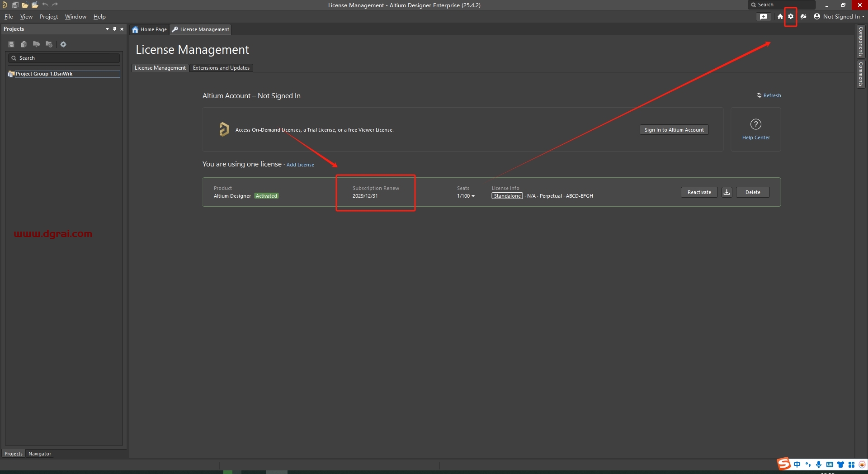Image resolution: width=868 pixels, height=474 pixels.
Task: Open Preferences via the top-right gear icon
Action: click(791, 16)
